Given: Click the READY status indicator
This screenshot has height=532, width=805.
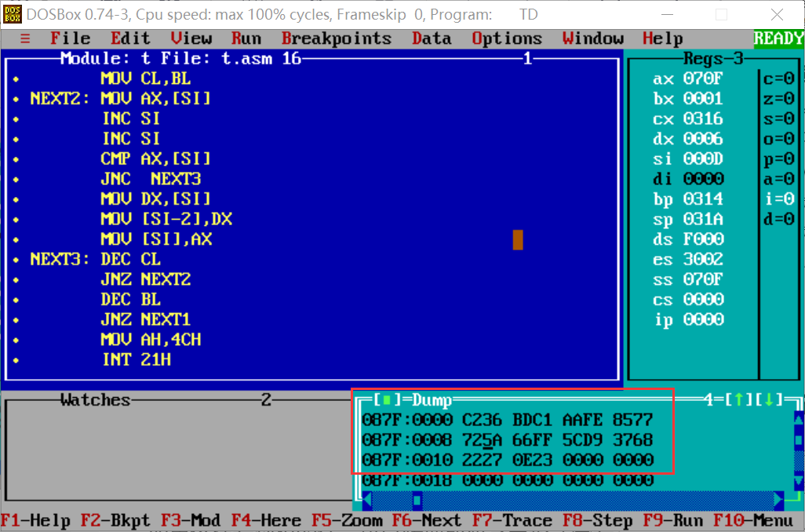Looking at the screenshot, I should (x=778, y=38).
